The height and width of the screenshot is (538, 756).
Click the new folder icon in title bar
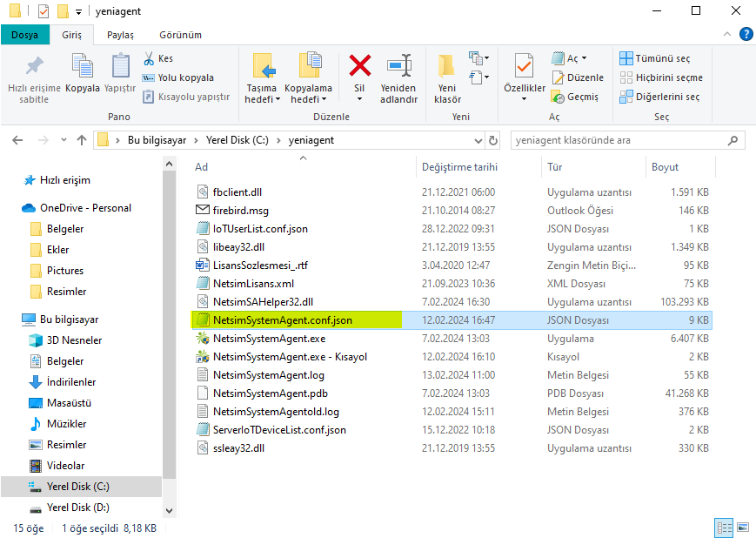click(63, 11)
